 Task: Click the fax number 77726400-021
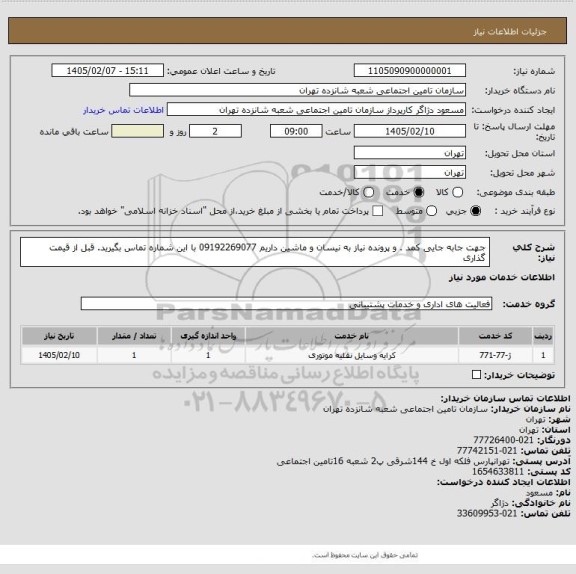(x=503, y=440)
